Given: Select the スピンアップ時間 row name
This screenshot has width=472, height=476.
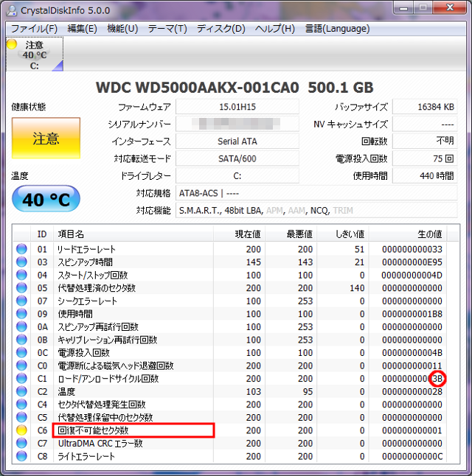Looking at the screenshot, I should pyautogui.click(x=85, y=262).
